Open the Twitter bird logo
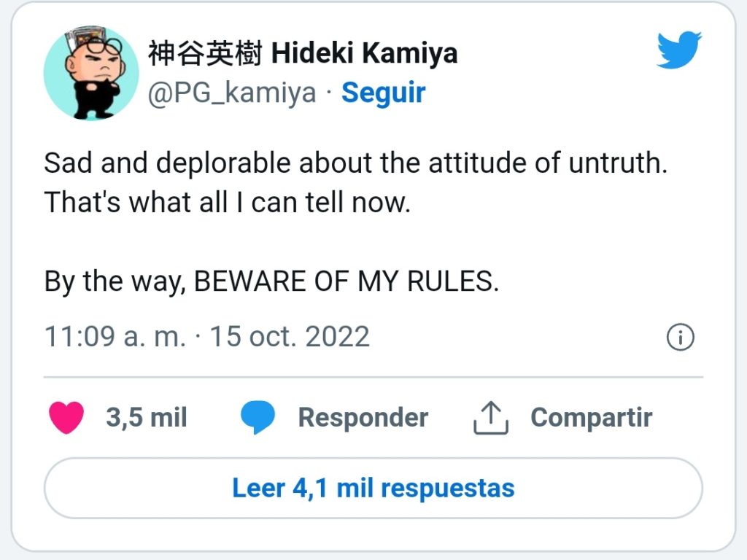 click(x=679, y=50)
